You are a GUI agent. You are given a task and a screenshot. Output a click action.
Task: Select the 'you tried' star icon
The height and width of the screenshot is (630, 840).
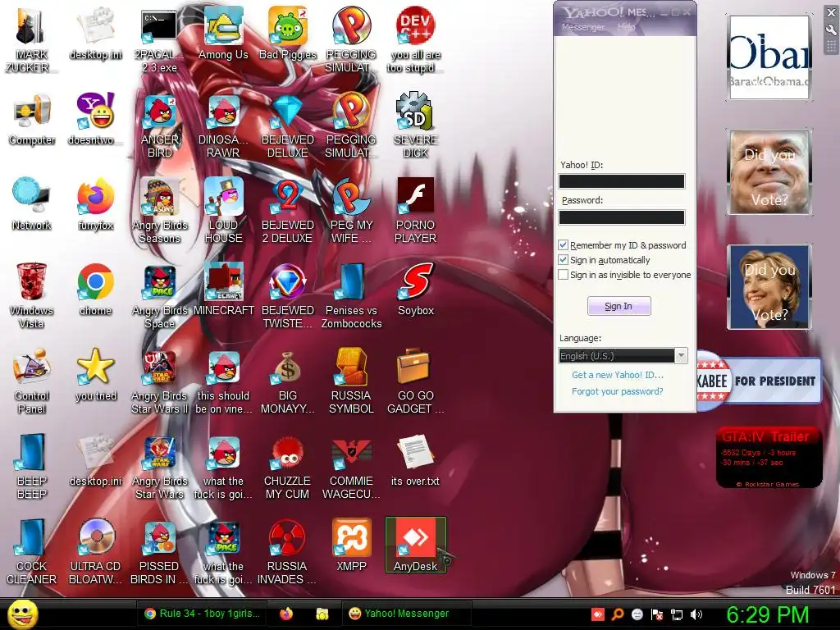click(x=95, y=374)
